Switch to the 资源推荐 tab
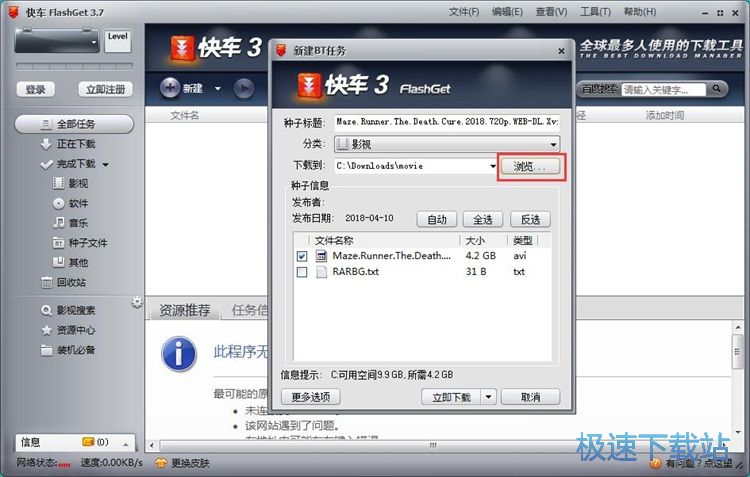The image size is (750, 477). [184, 310]
